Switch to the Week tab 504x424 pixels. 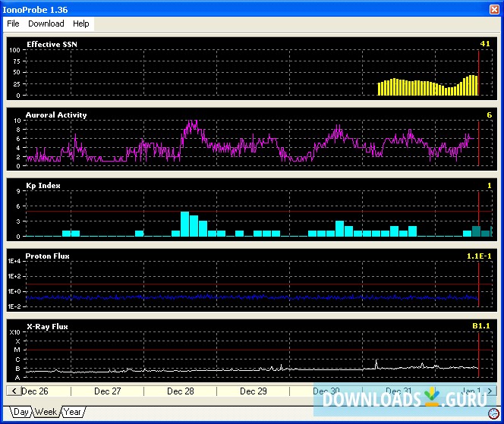coord(46,412)
